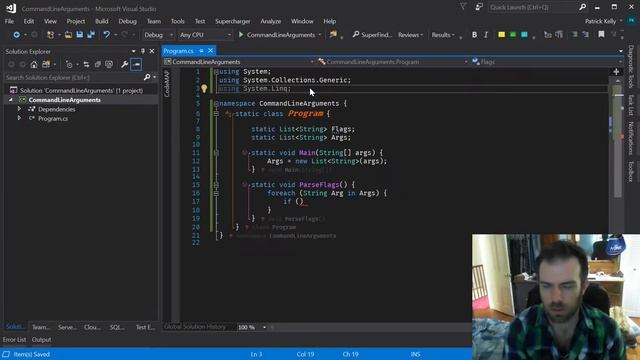
Task: Click the lightbulb quick actions icon
Action: point(204,89)
